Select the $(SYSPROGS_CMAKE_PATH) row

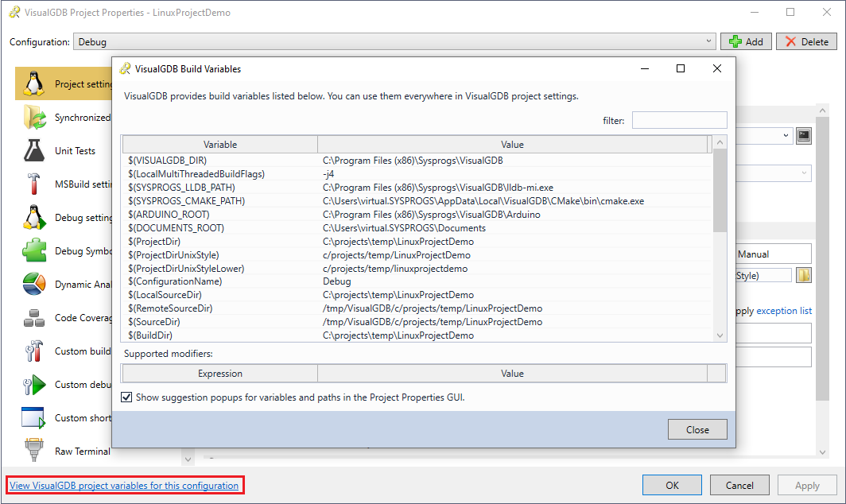click(417, 201)
